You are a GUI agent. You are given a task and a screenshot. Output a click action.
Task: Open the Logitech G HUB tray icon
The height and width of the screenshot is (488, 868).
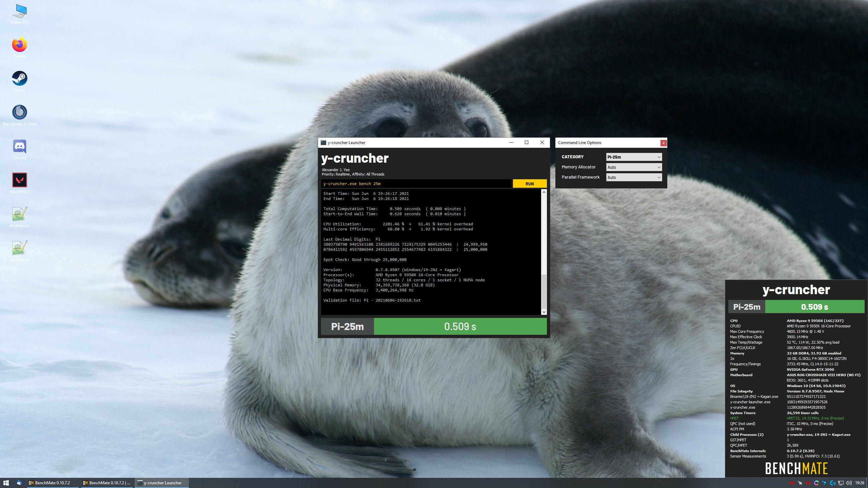click(833, 483)
